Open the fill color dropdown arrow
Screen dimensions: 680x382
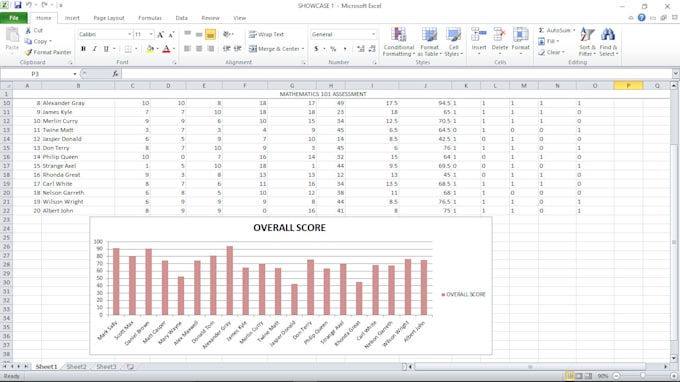point(157,49)
